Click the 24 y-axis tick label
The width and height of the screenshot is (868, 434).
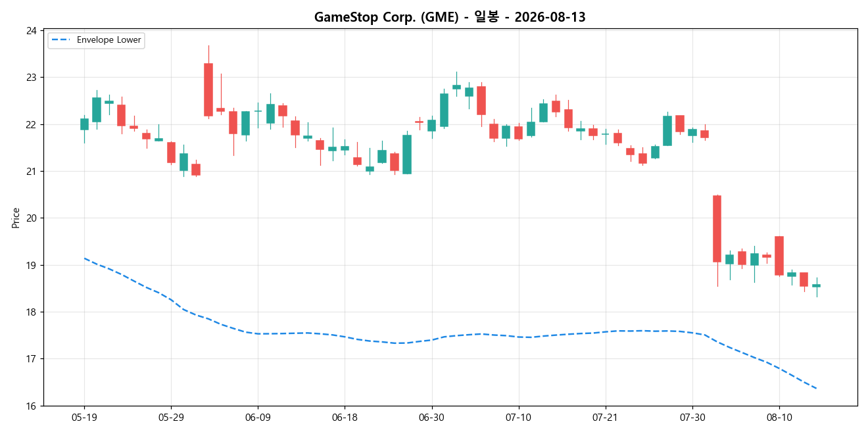[x=32, y=30]
